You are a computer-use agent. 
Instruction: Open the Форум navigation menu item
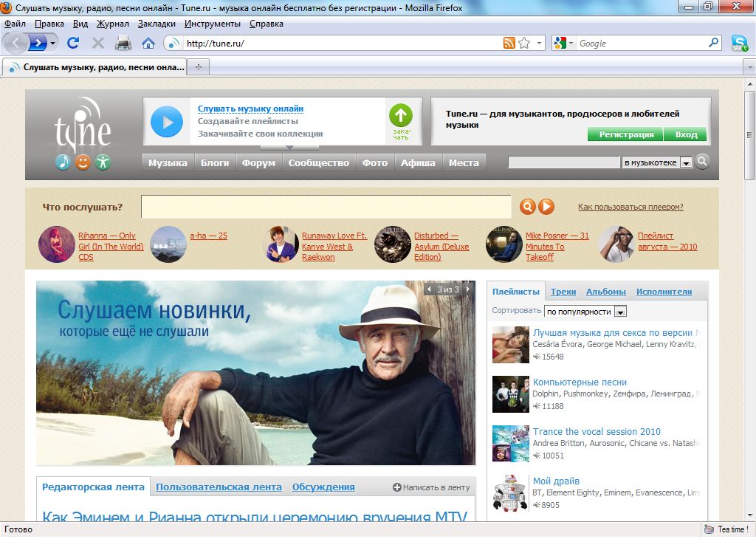pos(258,162)
